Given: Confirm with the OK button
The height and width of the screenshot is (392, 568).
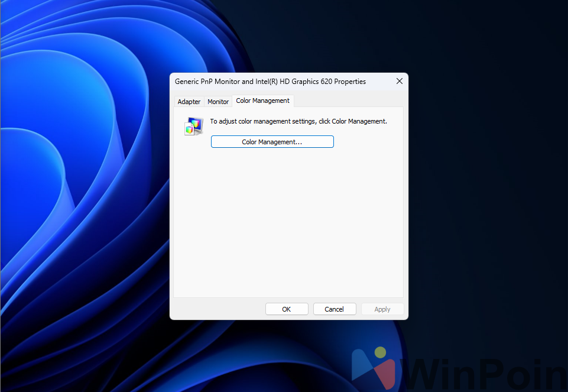Looking at the screenshot, I should pos(287,309).
